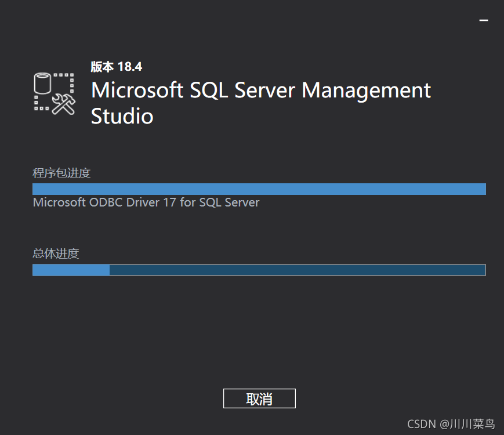The height and width of the screenshot is (435, 504).
Task: Click the 版本 18.4 version label
Action: (117, 67)
